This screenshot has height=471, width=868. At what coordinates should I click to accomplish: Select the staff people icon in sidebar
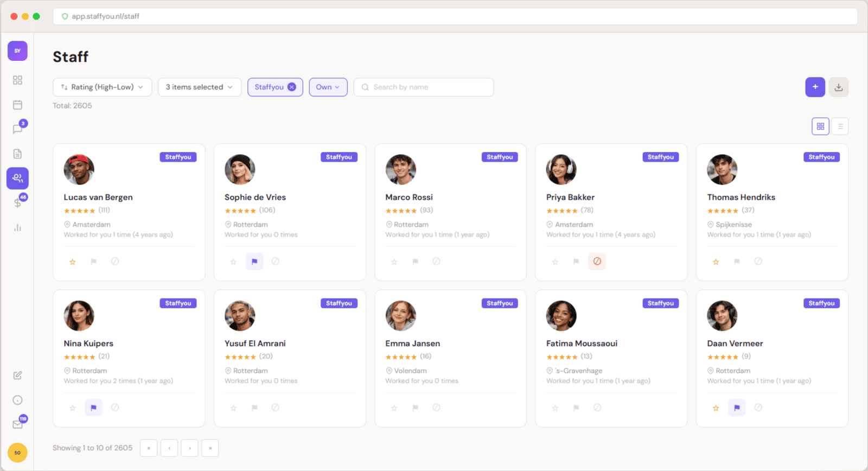[17, 178]
